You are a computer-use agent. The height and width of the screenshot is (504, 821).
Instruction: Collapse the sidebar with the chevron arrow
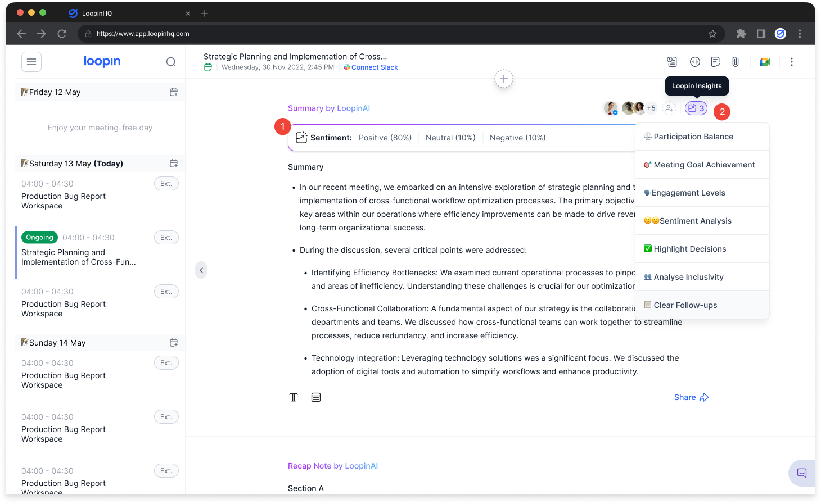[201, 270]
